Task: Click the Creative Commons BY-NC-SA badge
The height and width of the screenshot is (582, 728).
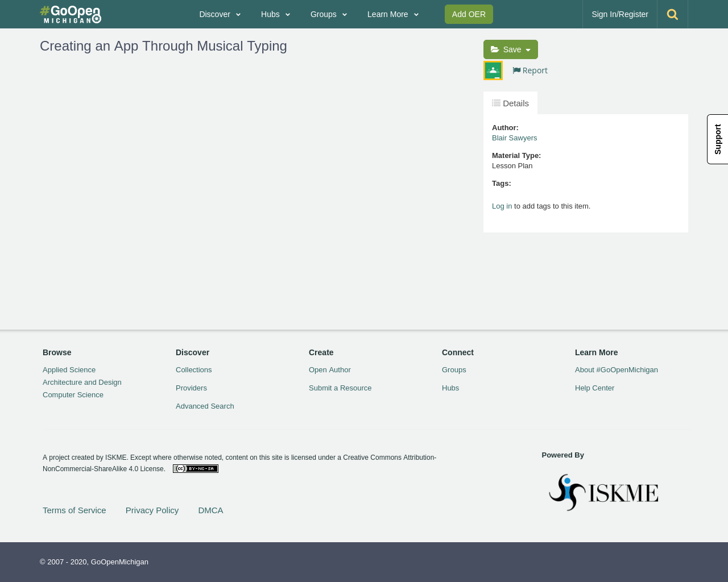Action: [196, 469]
